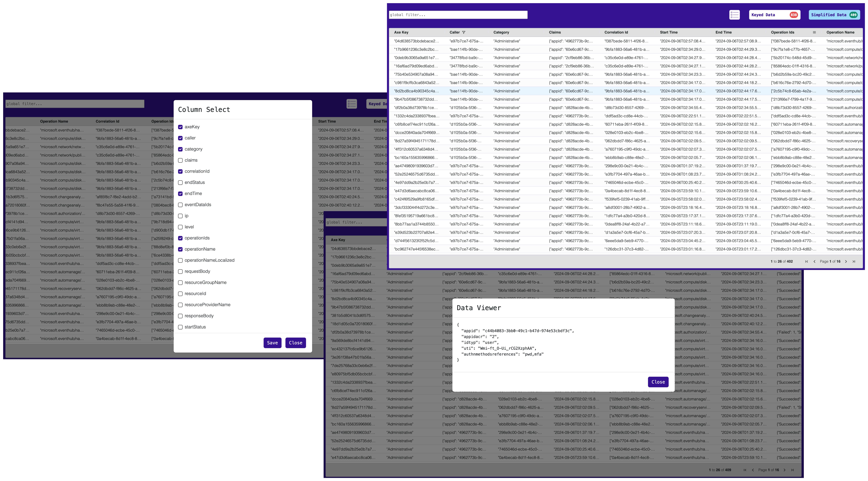The height and width of the screenshot is (481, 868).
Task: Uncheck the operationIds checkbox
Action: pyautogui.click(x=180, y=238)
